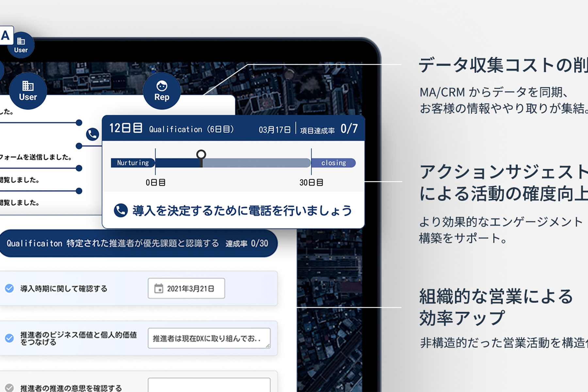The image size is (588, 392).
Task: Click the circular marker on the progress bar
Action: pyautogui.click(x=201, y=155)
